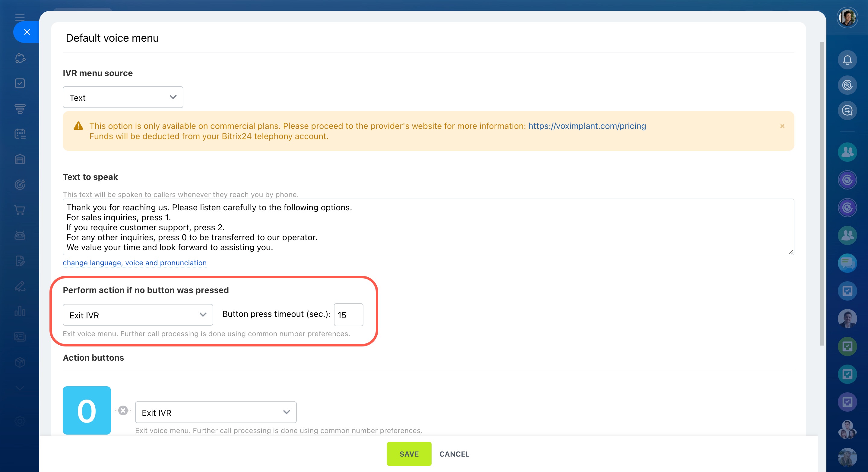Expand the IVR menu source Text dropdown
868x472 pixels.
coord(123,97)
